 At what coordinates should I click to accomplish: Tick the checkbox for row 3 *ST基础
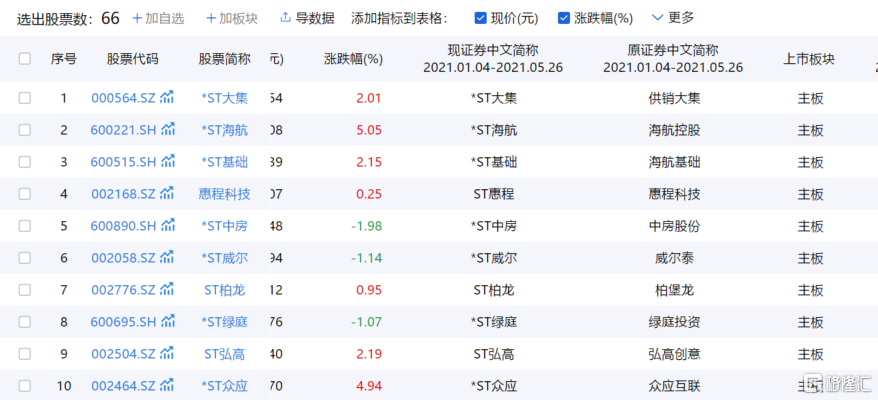(25, 162)
